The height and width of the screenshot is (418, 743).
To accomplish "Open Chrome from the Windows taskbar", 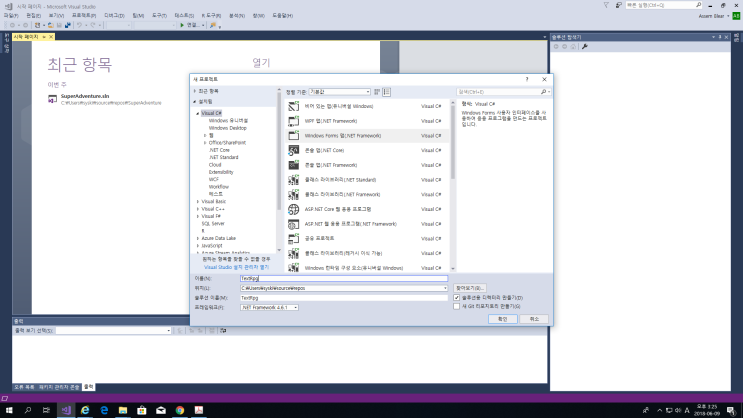I will coord(178,410).
